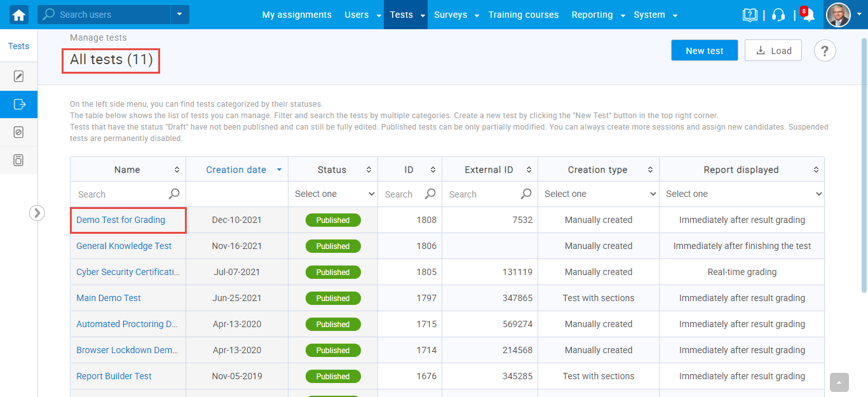Viewport: 868px width, 397px height.
Task: Open the help manual book icon
Action: click(750, 15)
